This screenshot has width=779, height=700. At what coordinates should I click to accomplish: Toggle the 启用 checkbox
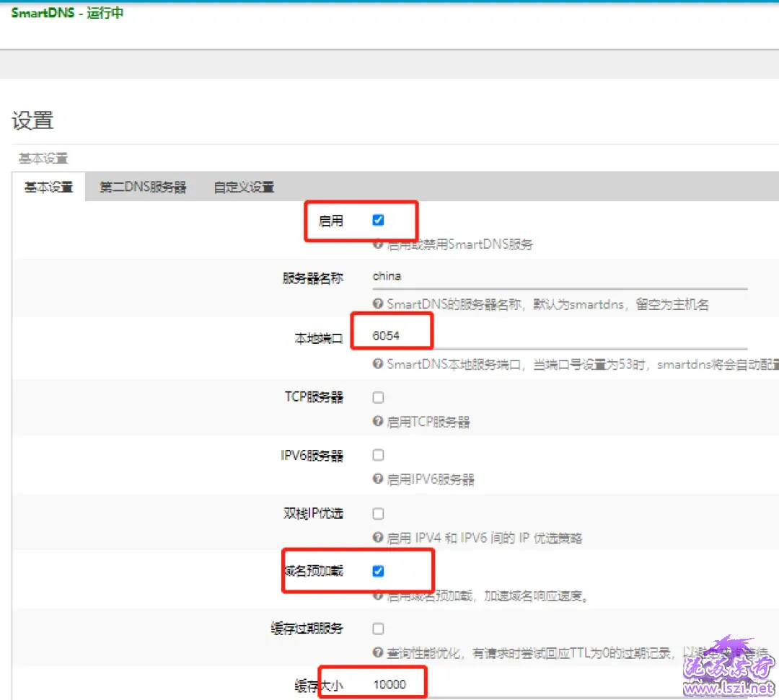tap(378, 220)
